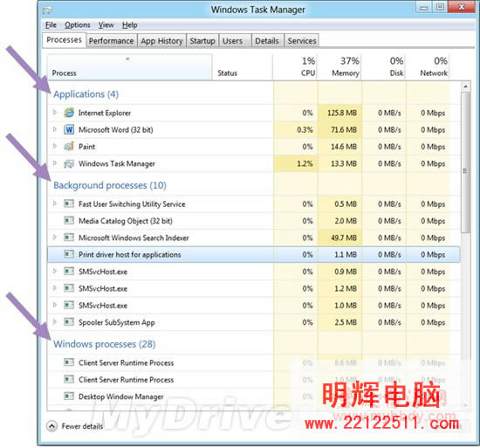Switch to the App History tab
Screen dimensions: 480x448
click(161, 41)
